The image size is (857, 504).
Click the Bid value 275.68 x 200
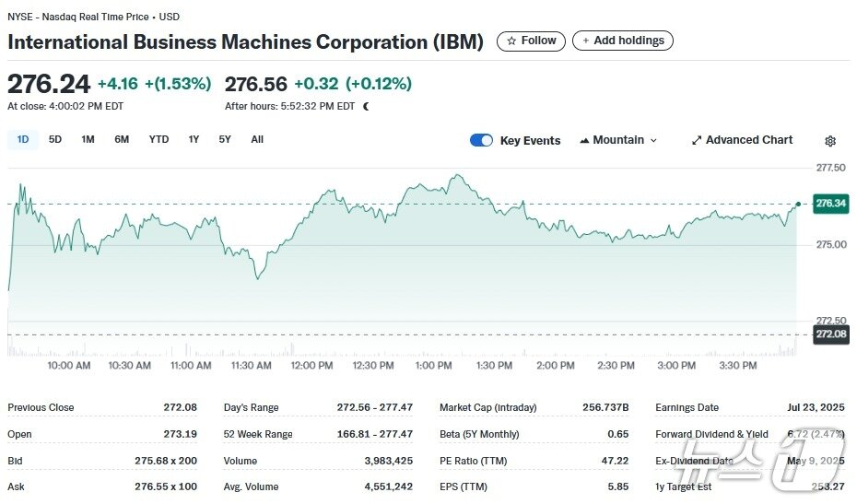point(166,461)
